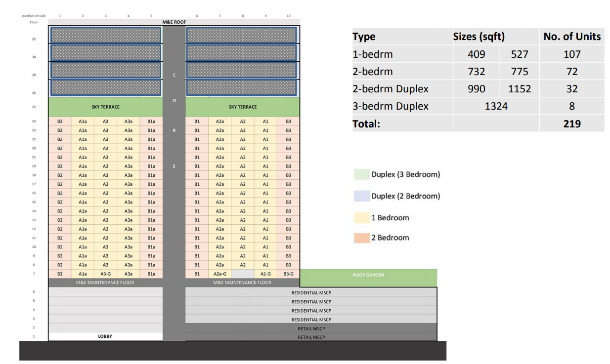Click the A3a unit on floor 18
The width and height of the screenshot is (610, 364).
128,175
